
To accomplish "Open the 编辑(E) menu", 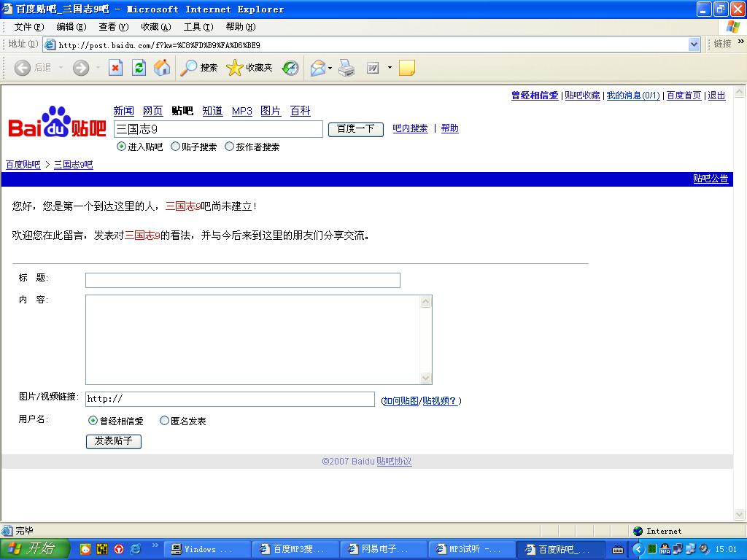I will (71, 27).
